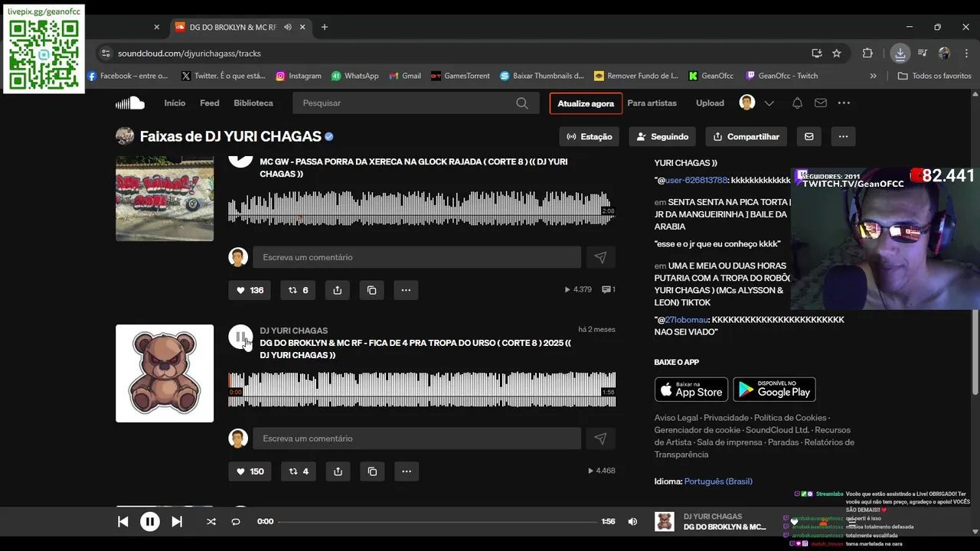980x551 pixels.
Task: Mute the browser tab audio icon
Action: point(288,27)
